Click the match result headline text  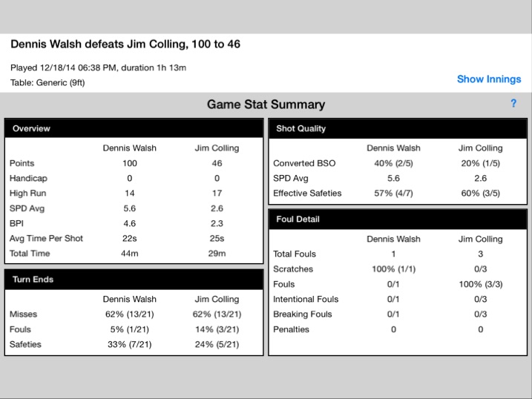click(125, 44)
